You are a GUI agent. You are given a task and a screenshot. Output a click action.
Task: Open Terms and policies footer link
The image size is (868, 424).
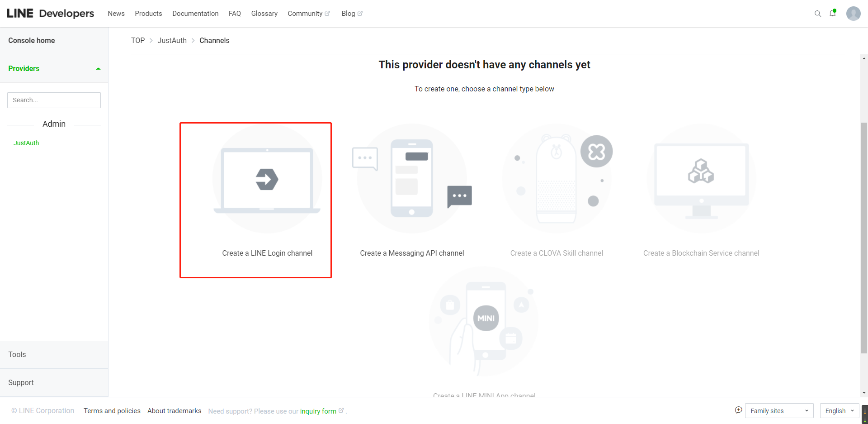[x=112, y=411]
